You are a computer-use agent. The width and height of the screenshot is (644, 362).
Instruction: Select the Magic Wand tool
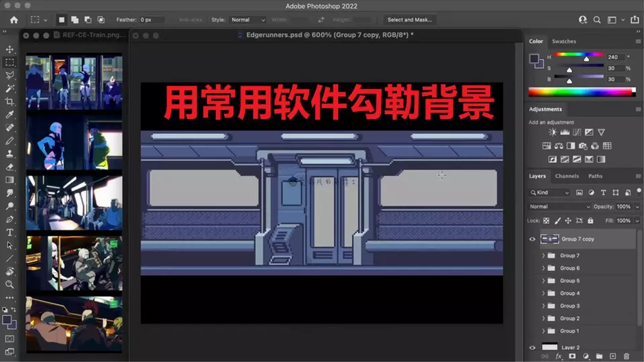point(9,88)
